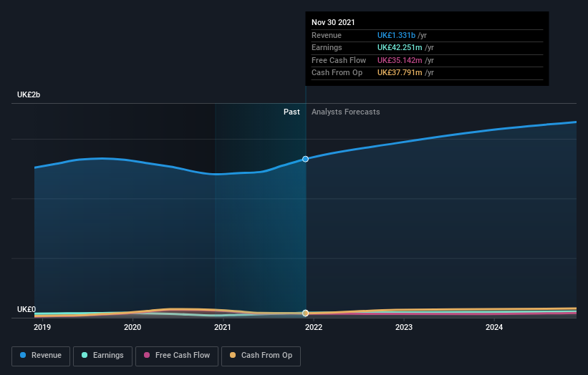Select the 2024 axis label
The width and height of the screenshot is (588, 375).
[494, 327]
